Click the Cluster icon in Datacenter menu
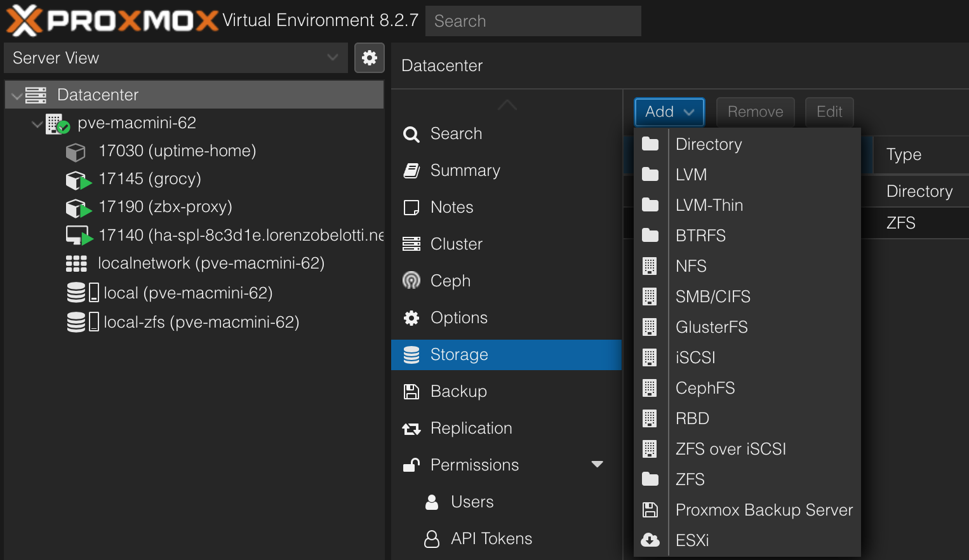The width and height of the screenshot is (969, 560). click(411, 244)
